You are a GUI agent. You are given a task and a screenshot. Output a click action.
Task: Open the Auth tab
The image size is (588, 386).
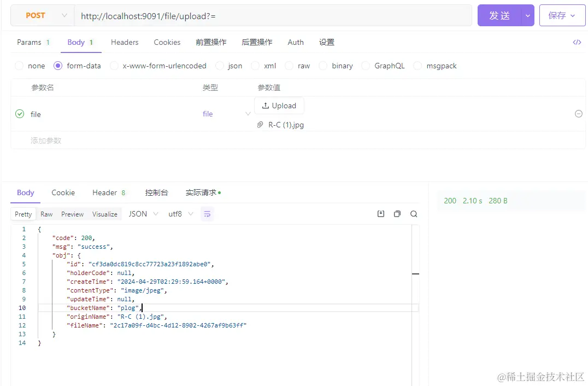296,42
